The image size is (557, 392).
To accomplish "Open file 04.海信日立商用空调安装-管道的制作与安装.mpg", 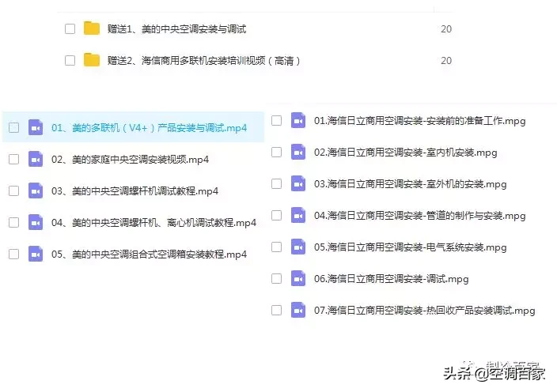I will pos(419,215).
